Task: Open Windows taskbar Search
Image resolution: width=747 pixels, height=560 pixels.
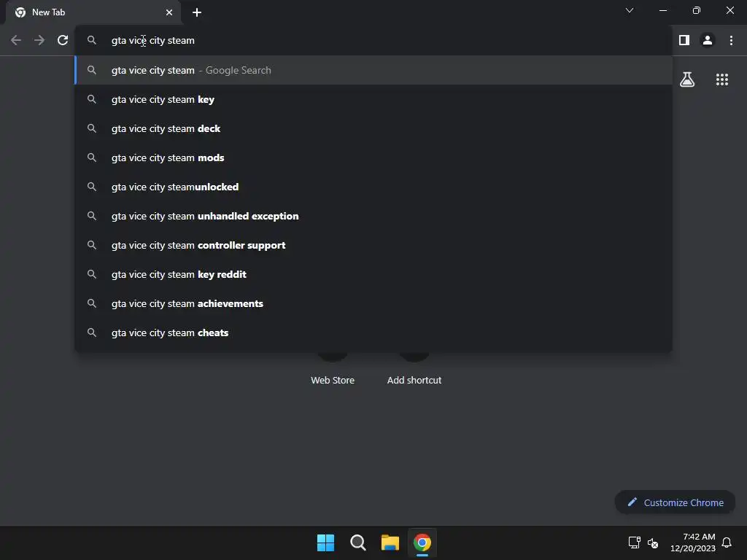Action: [x=357, y=542]
